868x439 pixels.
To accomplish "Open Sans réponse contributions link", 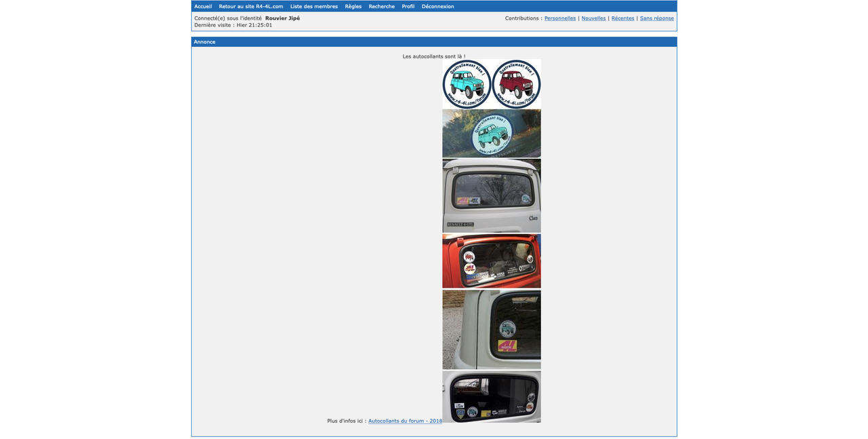I will (x=657, y=18).
